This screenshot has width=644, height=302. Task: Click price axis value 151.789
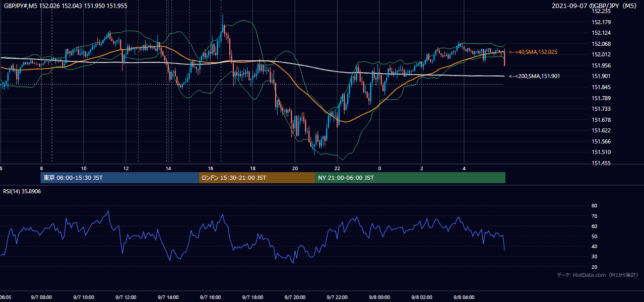coord(601,98)
